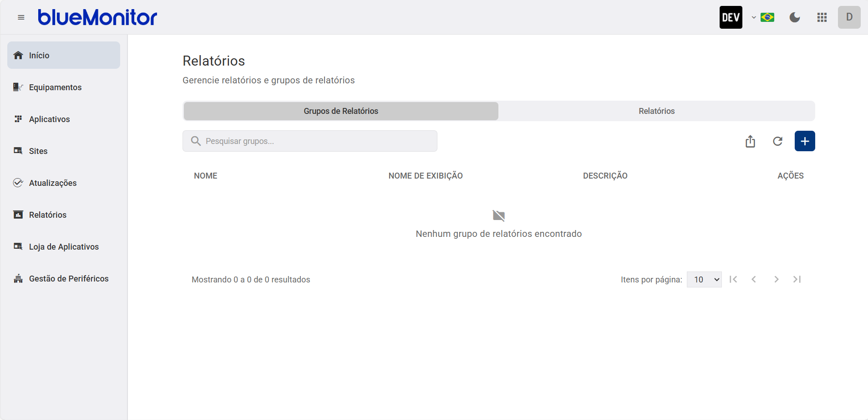This screenshot has height=420, width=868.
Task: Add a new report group
Action: [x=805, y=141]
